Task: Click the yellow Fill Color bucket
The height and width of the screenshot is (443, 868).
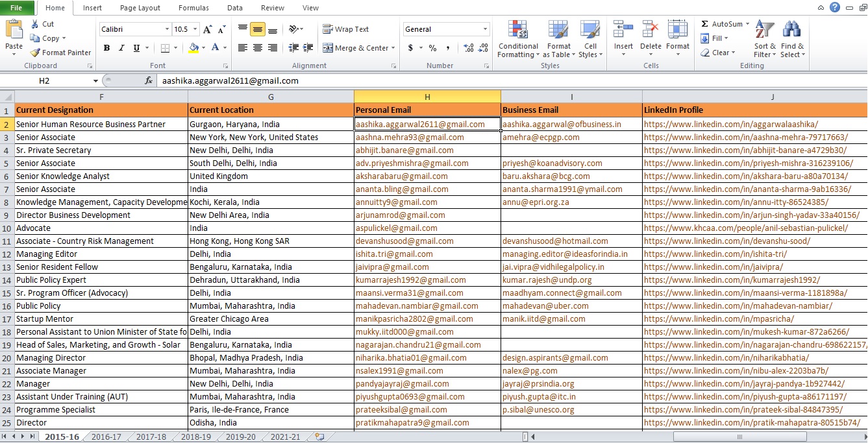Action: (193, 48)
